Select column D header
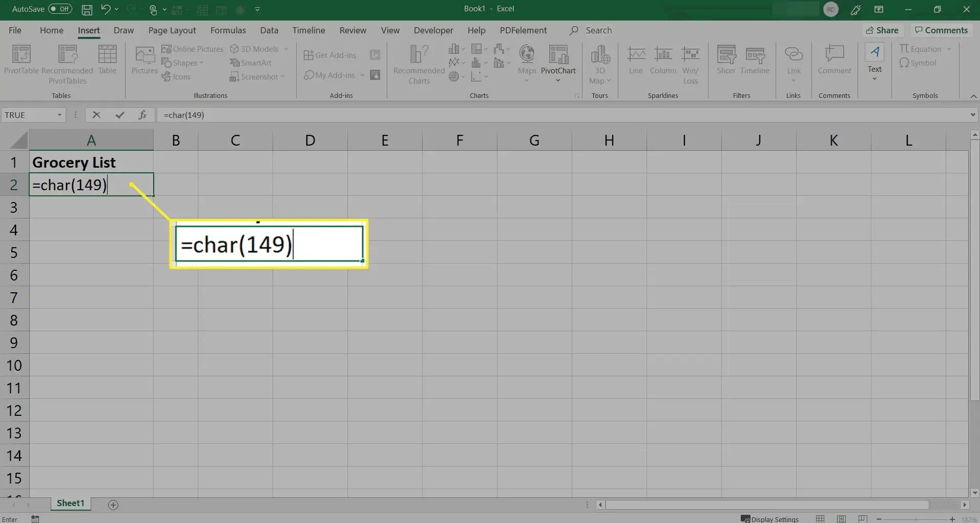980x523 pixels. click(310, 140)
